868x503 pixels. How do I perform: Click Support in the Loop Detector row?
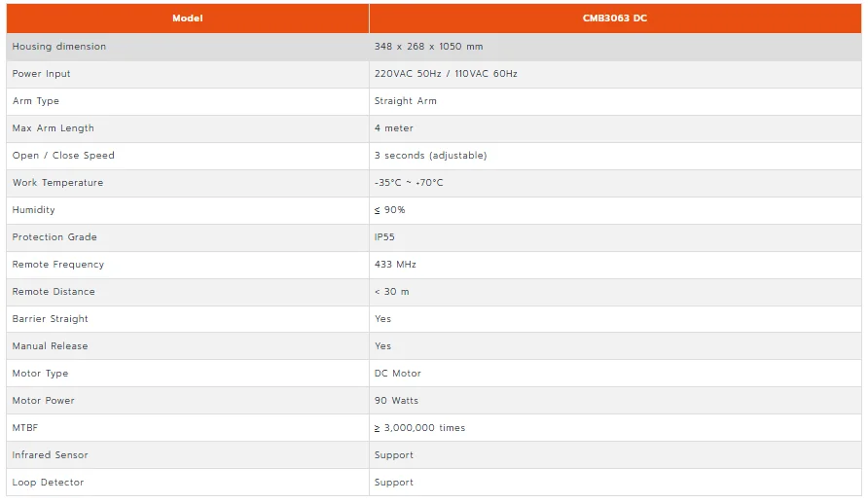click(x=393, y=483)
